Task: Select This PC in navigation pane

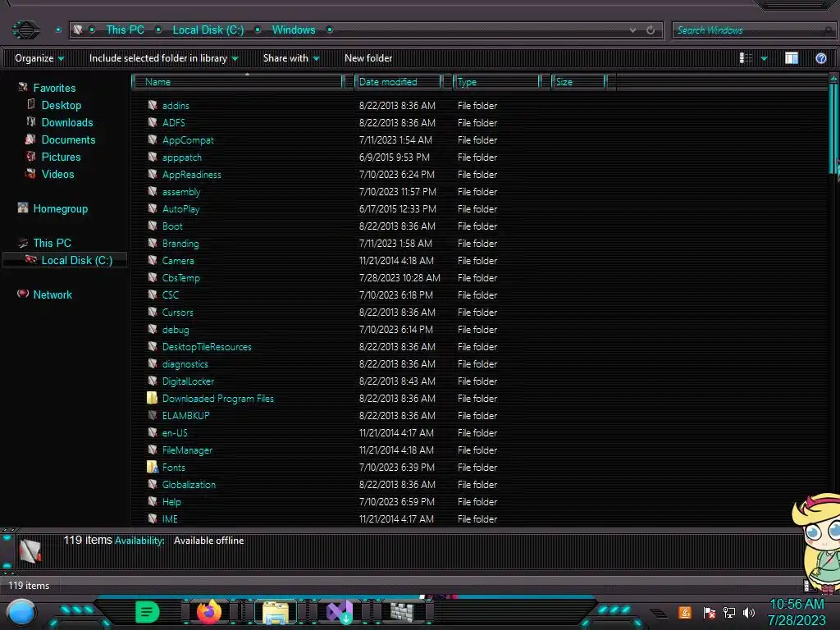Action: pos(52,243)
